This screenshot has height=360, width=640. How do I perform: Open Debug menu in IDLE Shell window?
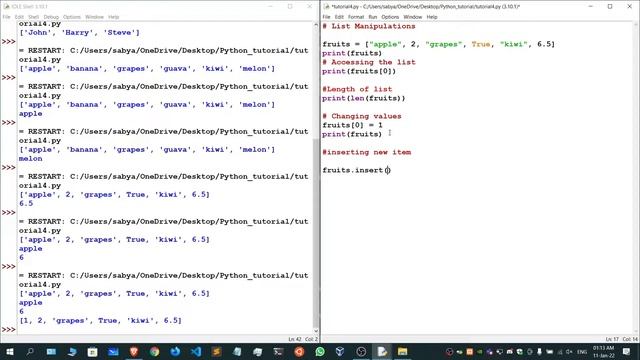coord(51,17)
